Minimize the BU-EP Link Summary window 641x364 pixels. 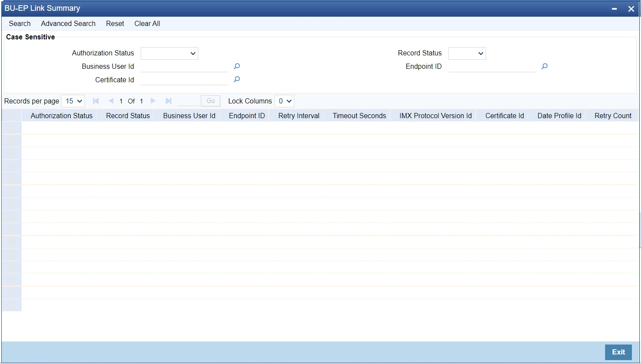tap(614, 9)
